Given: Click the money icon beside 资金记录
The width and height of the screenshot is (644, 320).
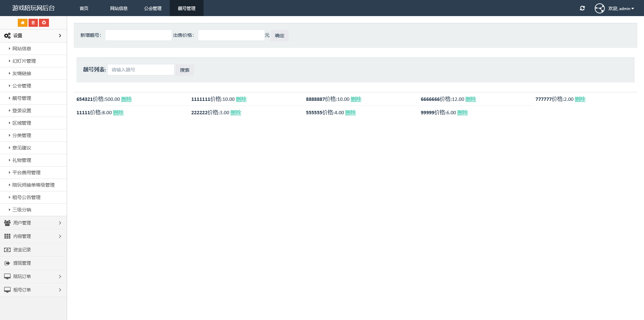Looking at the screenshot, I should tap(7, 250).
